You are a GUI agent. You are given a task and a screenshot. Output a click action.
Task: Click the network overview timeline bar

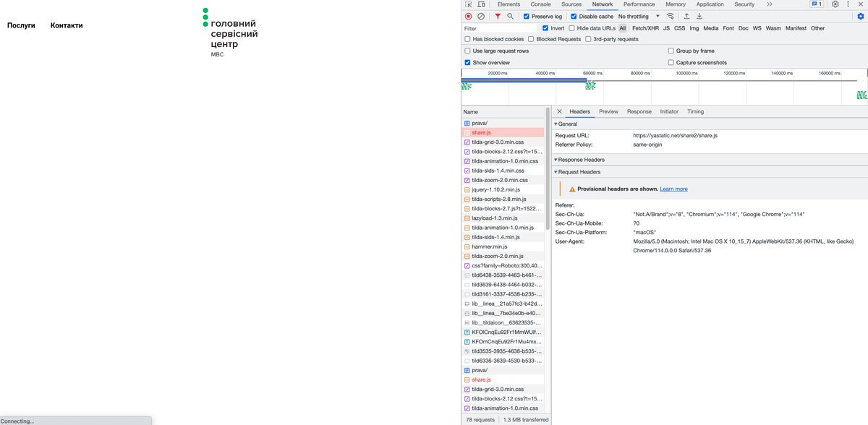click(x=524, y=80)
